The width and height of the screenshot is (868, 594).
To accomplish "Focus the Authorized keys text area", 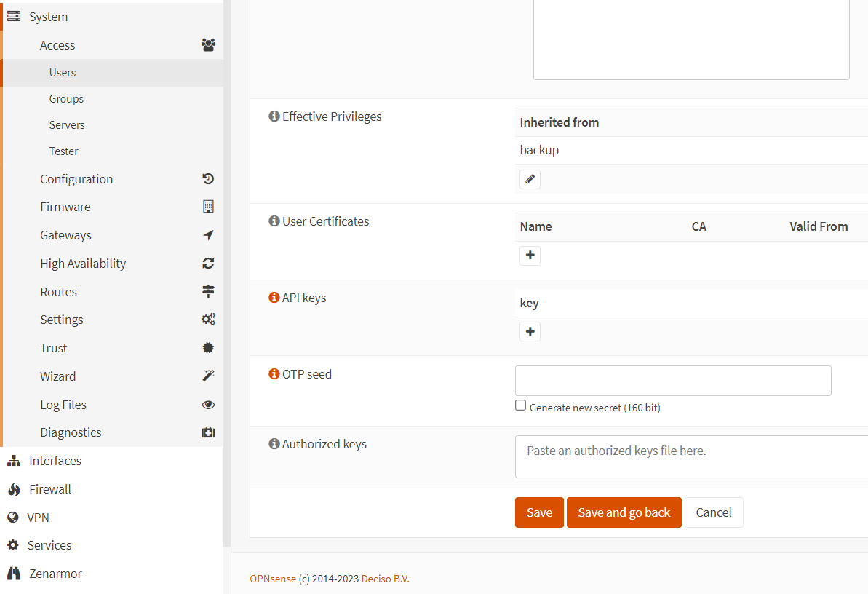I will [x=691, y=456].
